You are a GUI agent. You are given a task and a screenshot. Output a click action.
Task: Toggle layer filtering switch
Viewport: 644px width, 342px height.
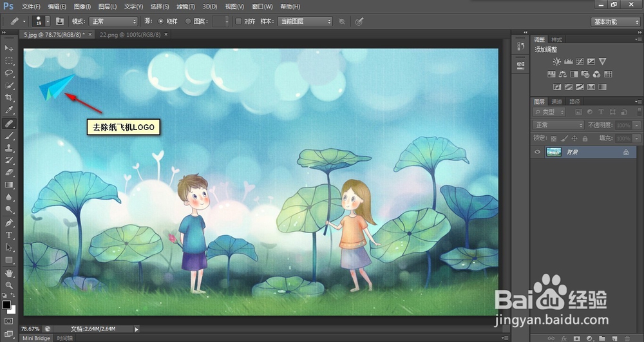click(639, 111)
